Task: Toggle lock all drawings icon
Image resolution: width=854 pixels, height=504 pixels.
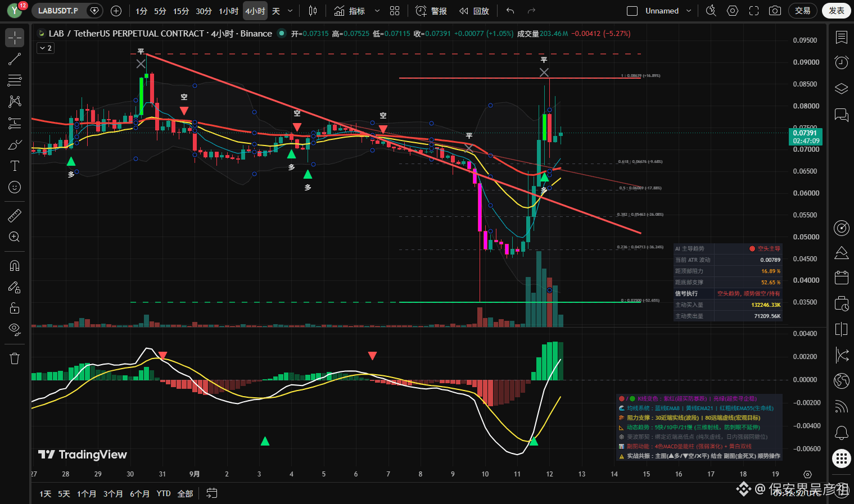Action: [15, 308]
